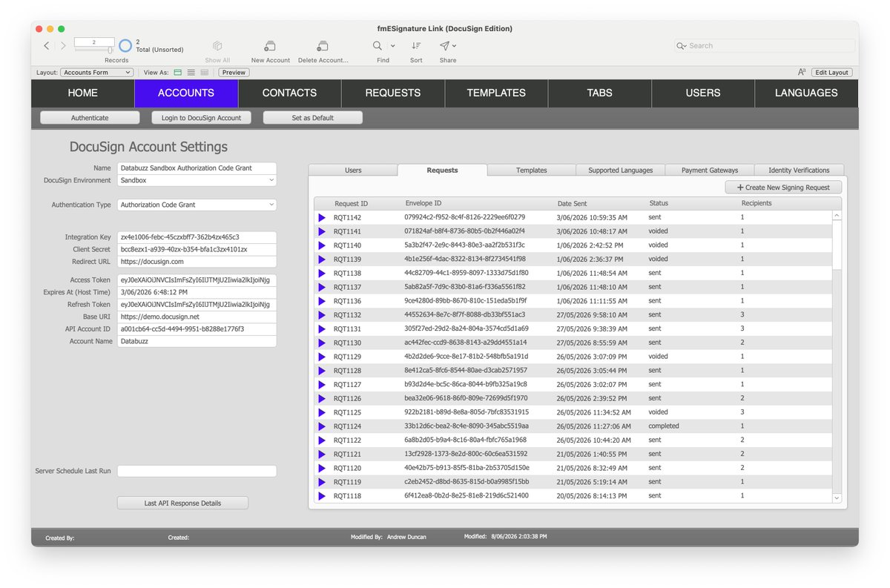Open request RQT1121 via its arrow
The image size is (890, 588).
click(x=322, y=455)
